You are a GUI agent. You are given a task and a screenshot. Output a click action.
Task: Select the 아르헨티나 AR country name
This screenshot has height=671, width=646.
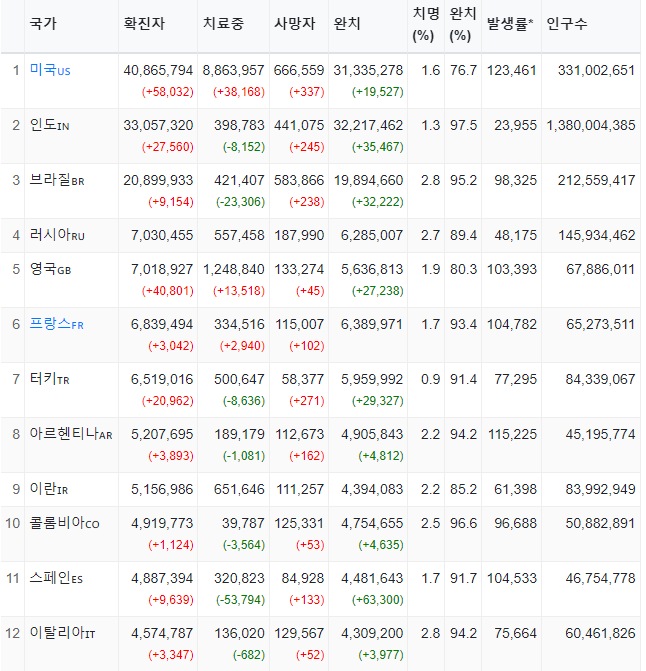(71, 434)
